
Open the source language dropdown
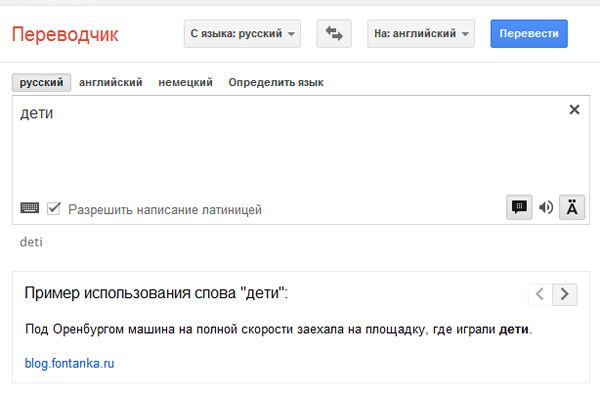[242, 34]
